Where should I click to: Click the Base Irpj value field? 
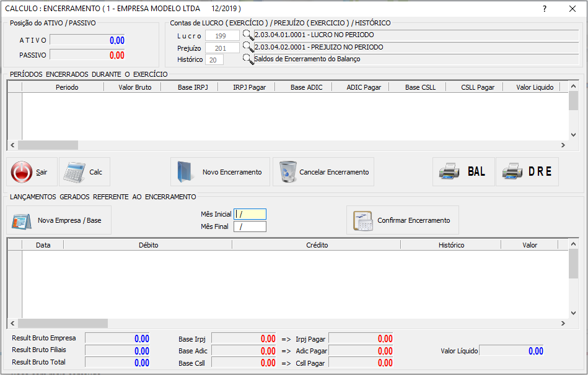point(244,338)
